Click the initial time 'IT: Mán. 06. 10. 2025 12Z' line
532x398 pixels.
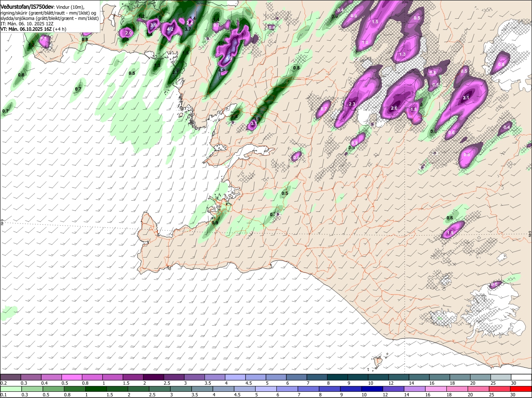click(27, 24)
